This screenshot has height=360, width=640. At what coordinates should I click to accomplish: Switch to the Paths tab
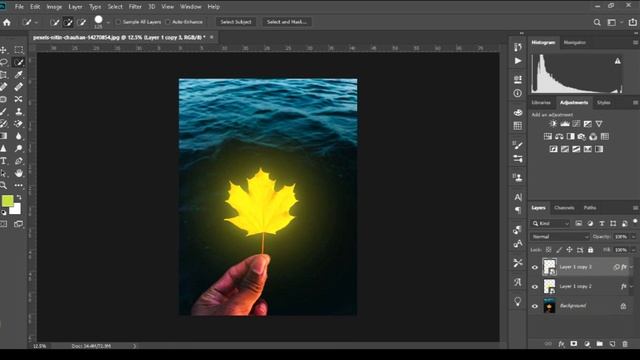click(x=590, y=208)
